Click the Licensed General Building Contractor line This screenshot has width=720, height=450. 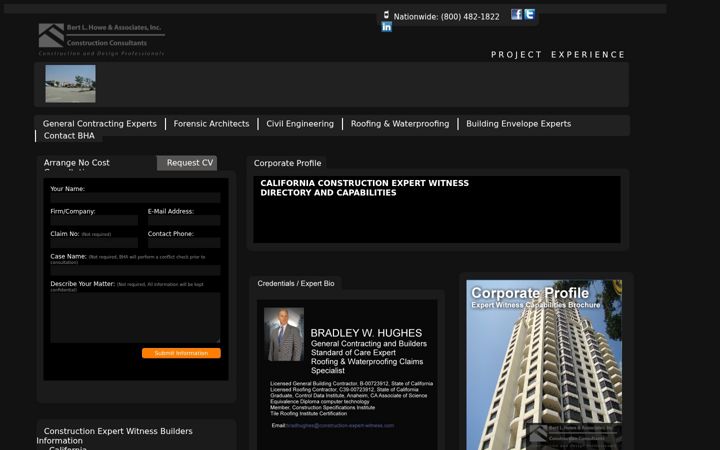tap(351, 383)
